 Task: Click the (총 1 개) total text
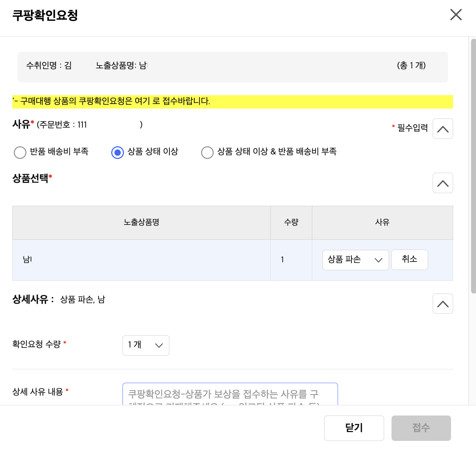tap(411, 66)
